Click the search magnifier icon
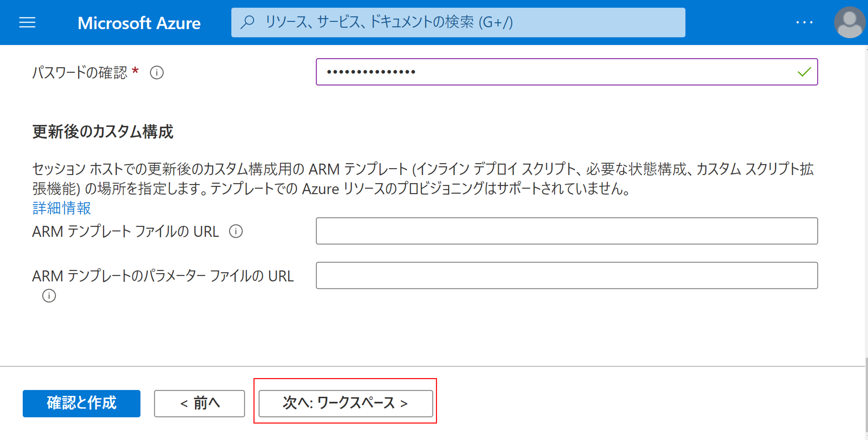The height and width of the screenshot is (440, 868). (248, 23)
